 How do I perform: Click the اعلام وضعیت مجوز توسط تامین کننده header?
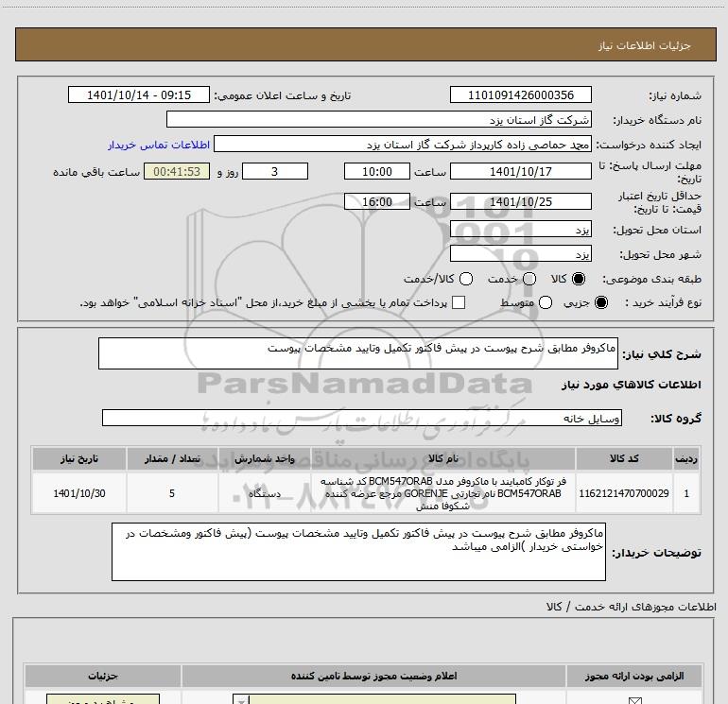pos(373,676)
